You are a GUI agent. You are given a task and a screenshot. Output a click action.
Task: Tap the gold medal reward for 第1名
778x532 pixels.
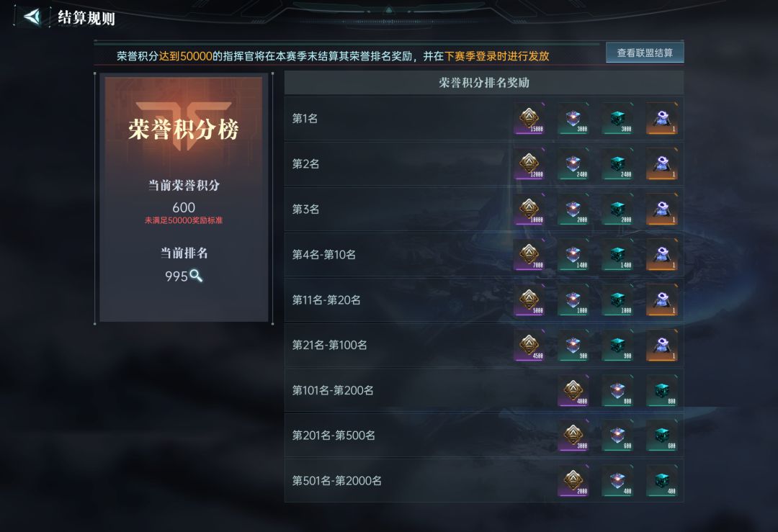[x=529, y=119]
